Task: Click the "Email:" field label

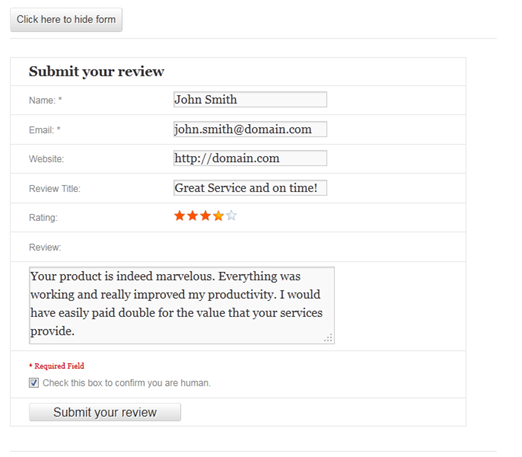Action: (x=44, y=130)
